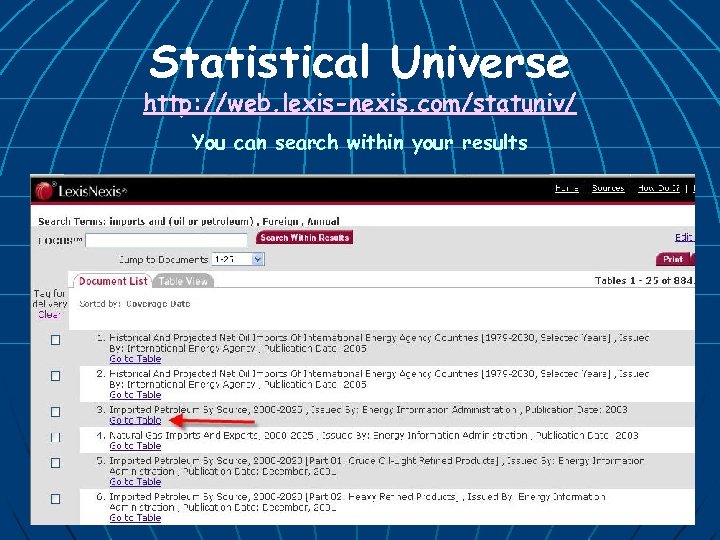Click the LexisNexis logo
This screenshot has height=540, width=720.
[x=81, y=191]
